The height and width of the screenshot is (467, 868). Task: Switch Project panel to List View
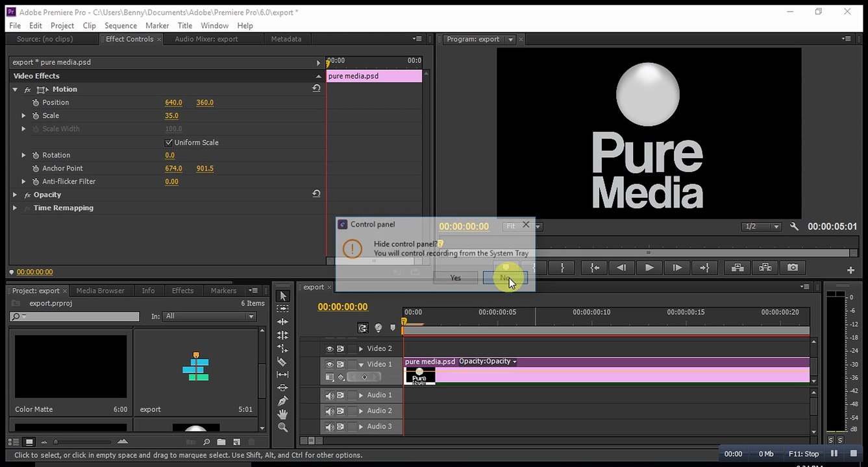click(x=14, y=442)
